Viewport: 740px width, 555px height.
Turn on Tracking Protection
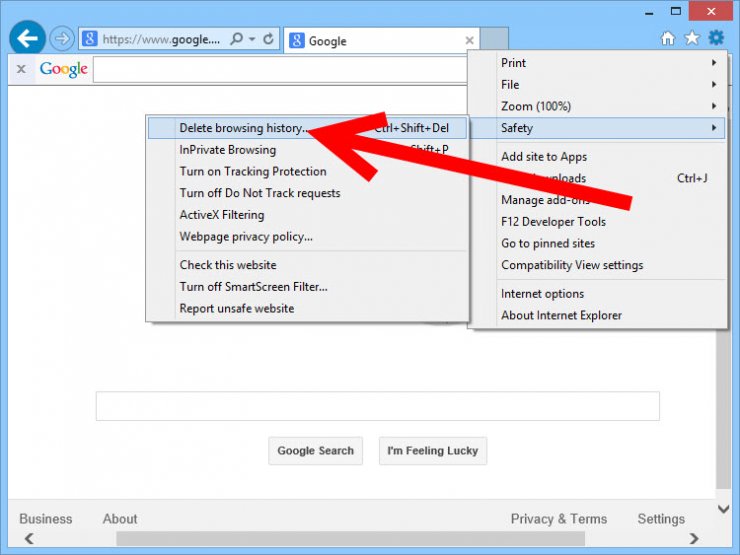tap(307, 171)
